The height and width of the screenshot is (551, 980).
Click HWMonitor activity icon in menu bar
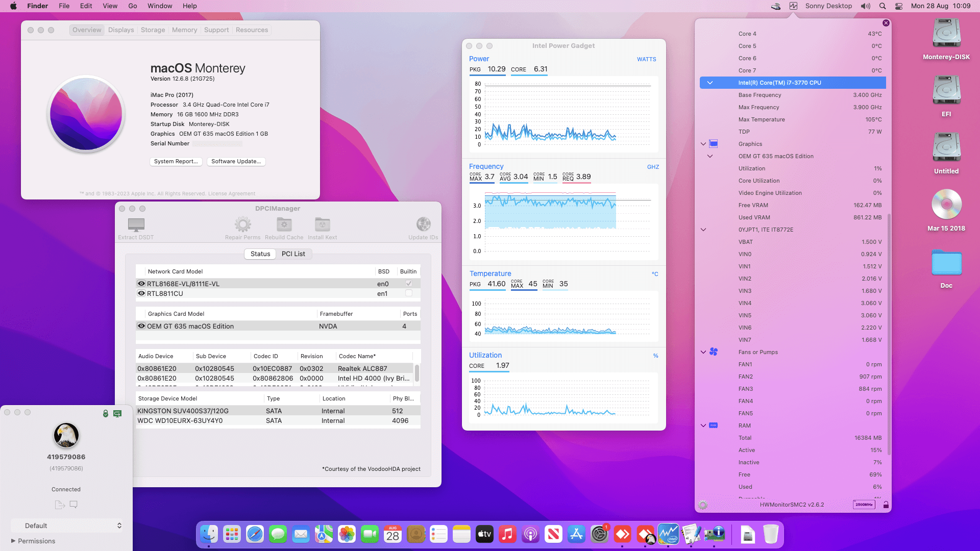[793, 6]
